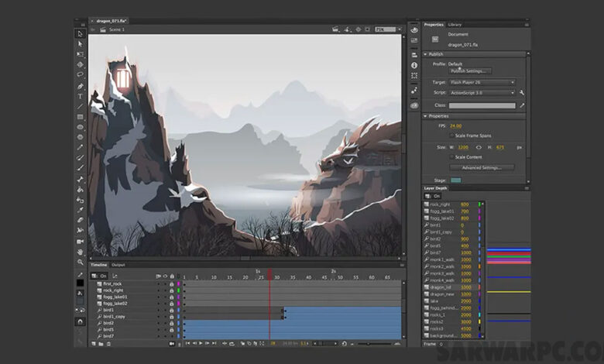Select the dragon_071.fla document tab

click(x=112, y=21)
